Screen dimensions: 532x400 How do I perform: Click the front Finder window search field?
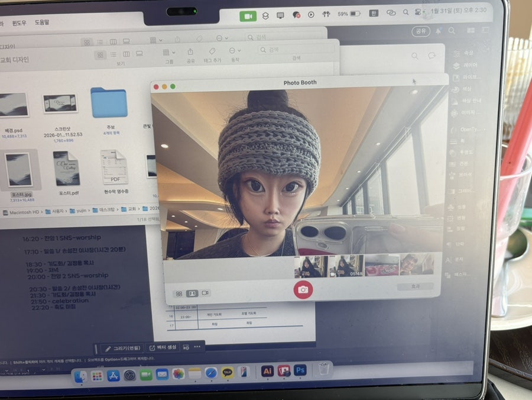click(x=296, y=50)
